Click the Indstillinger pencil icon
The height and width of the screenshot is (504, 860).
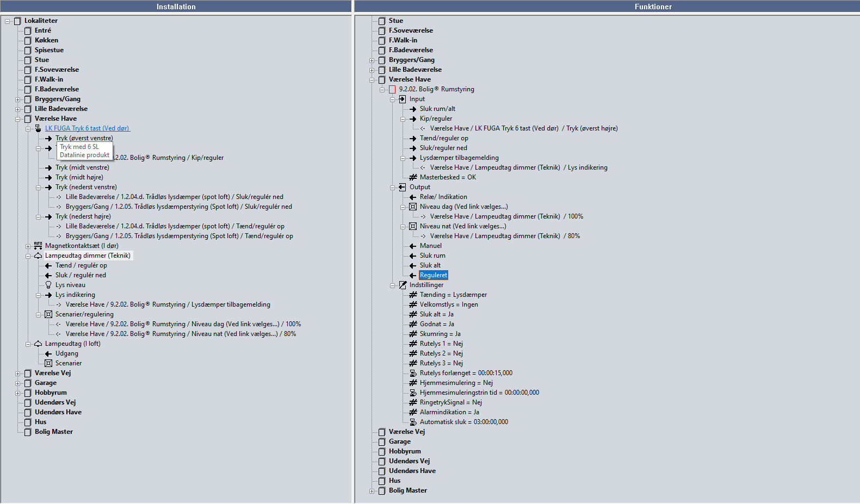[x=403, y=285]
